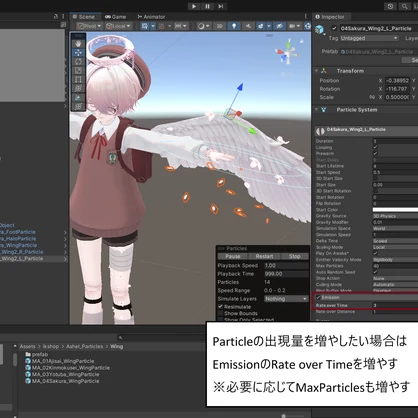Toggle the Auto Random Seed checkbox

pos(375,272)
